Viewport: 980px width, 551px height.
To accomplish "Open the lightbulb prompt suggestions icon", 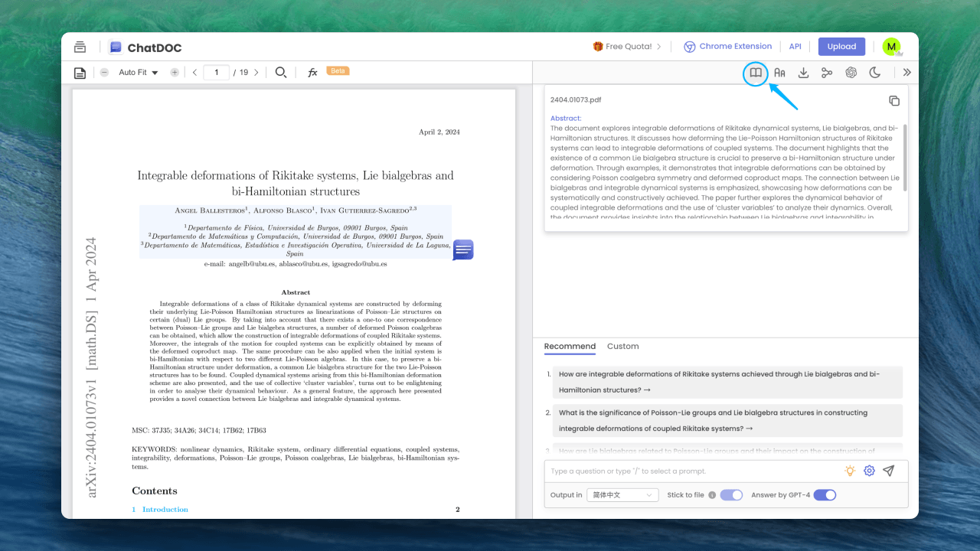I will [x=850, y=471].
